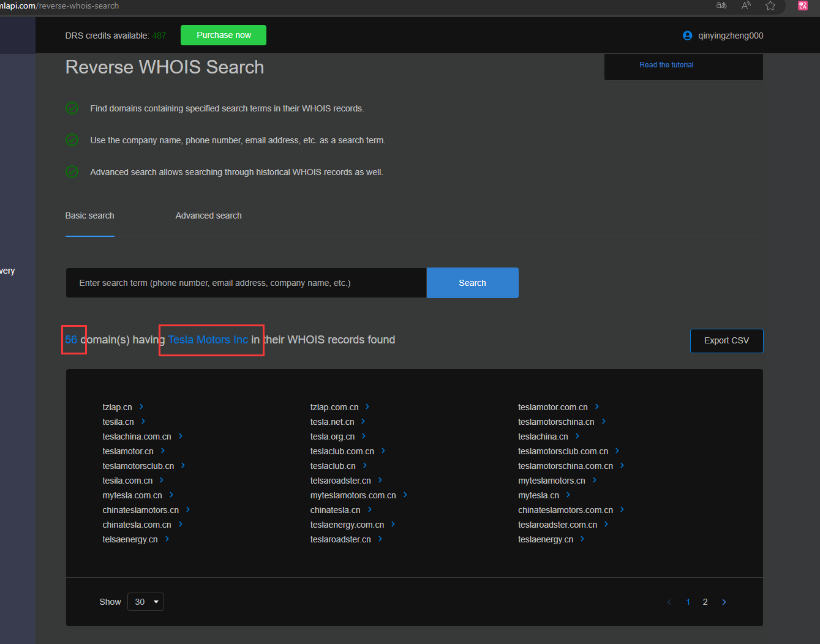Click the 487 DRS credits value

[x=159, y=36]
